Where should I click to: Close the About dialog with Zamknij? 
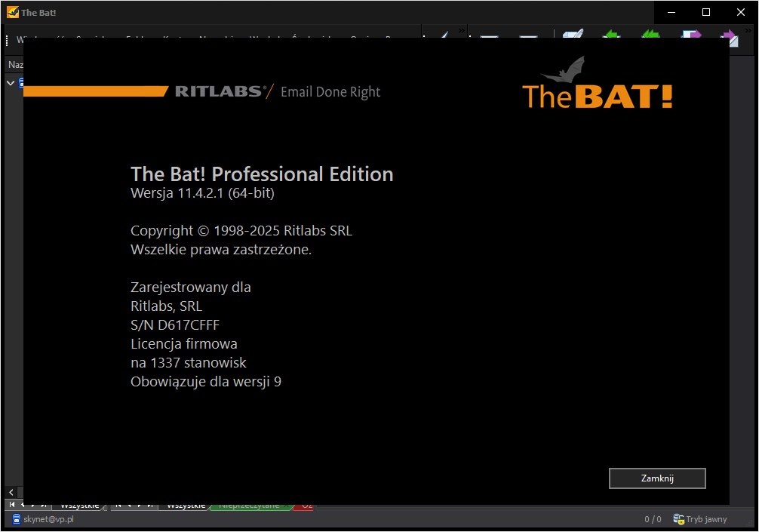click(657, 478)
